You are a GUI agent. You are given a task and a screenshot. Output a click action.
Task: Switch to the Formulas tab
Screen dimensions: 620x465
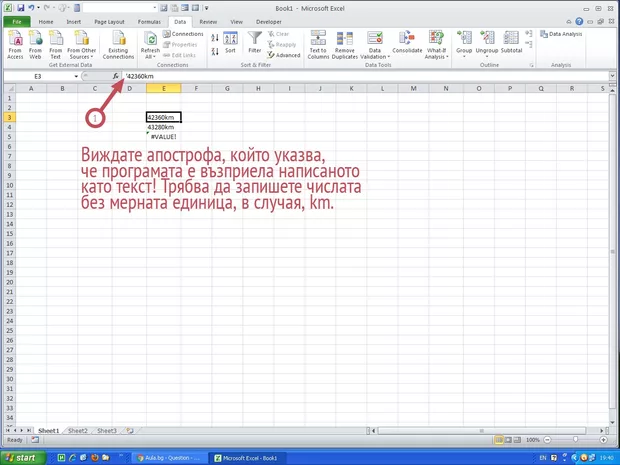coord(149,22)
